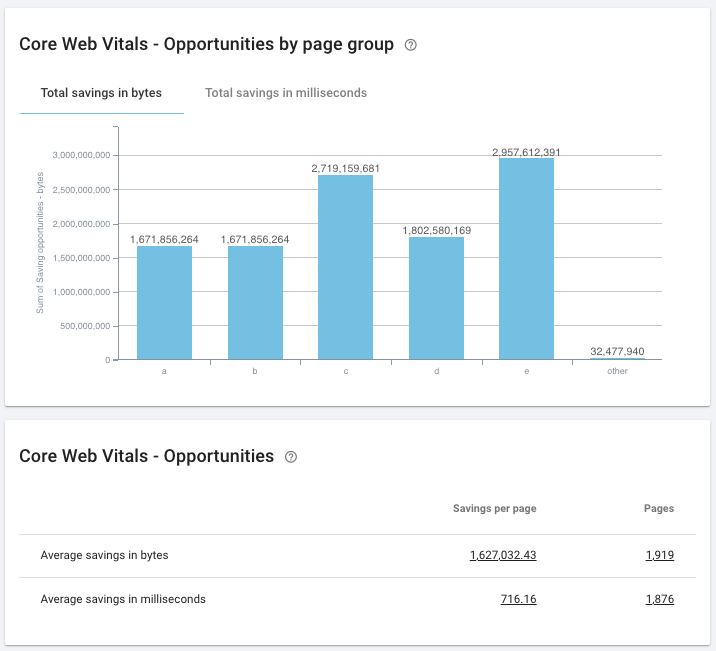Viewport: 716px width, 651px height.
Task: Click the 2,719,159,681 data label
Action: [x=345, y=169]
